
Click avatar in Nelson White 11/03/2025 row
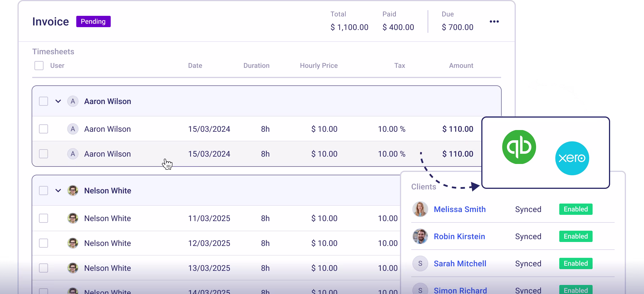(73, 218)
